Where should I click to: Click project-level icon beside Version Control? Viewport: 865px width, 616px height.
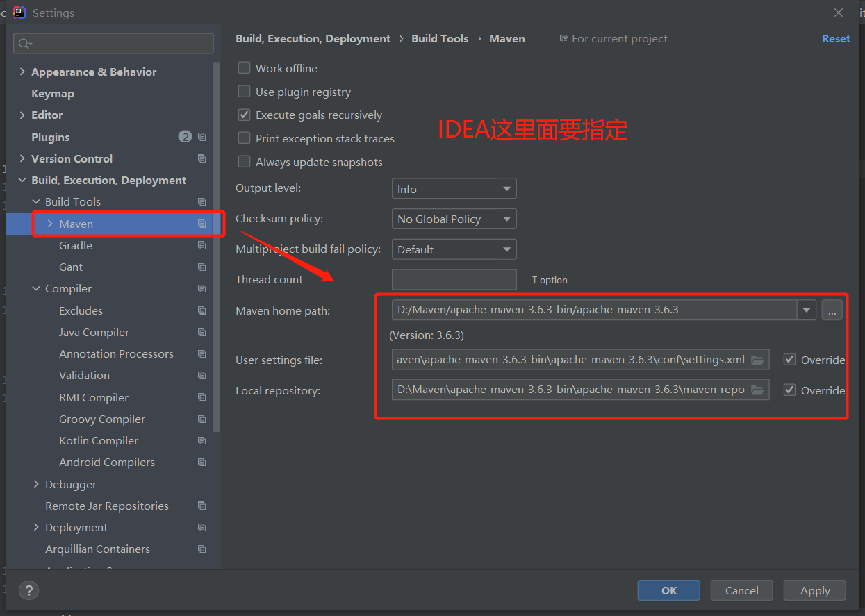tap(202, 158)
